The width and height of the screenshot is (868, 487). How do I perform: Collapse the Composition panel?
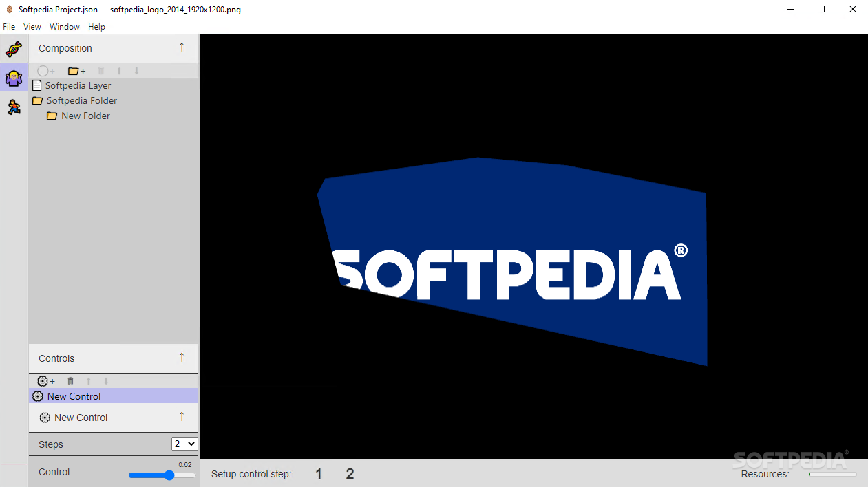click(182, 47)
